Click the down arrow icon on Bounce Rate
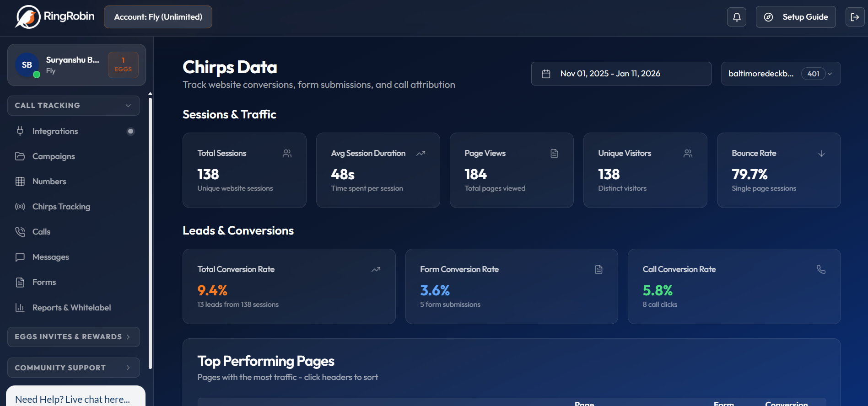Image resolution: width=868 pixels, height=406 pixels. click(821, 154)
